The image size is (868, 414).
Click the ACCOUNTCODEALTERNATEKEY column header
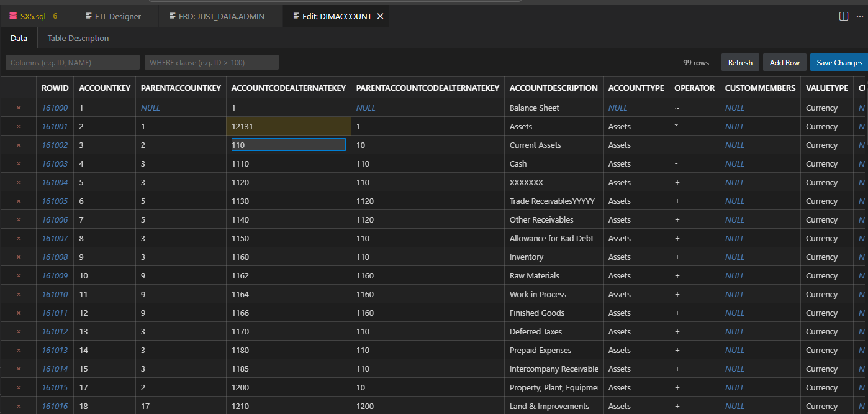click(289, 88)
